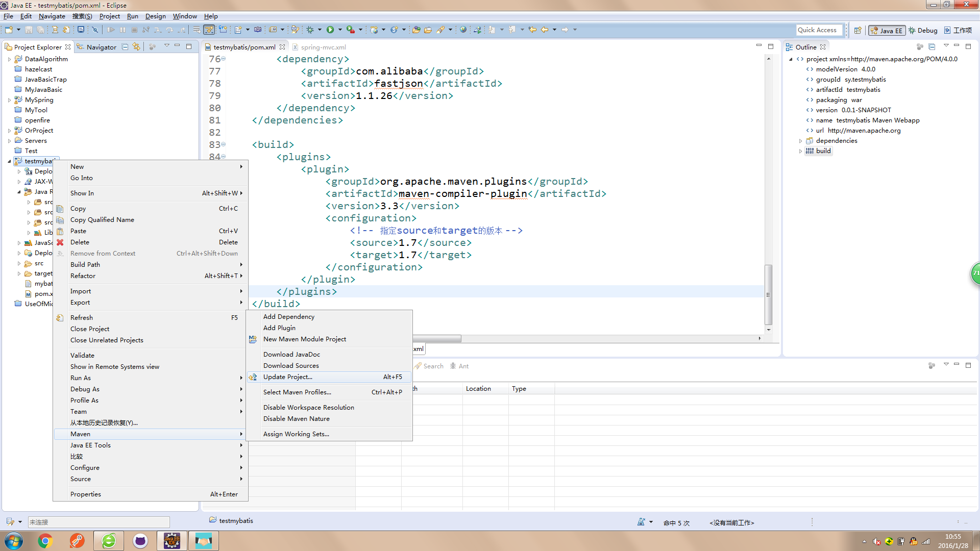Choose Update Project... in Maven submenu
Viewport: 980px width, 551px height.
[329, 377]
